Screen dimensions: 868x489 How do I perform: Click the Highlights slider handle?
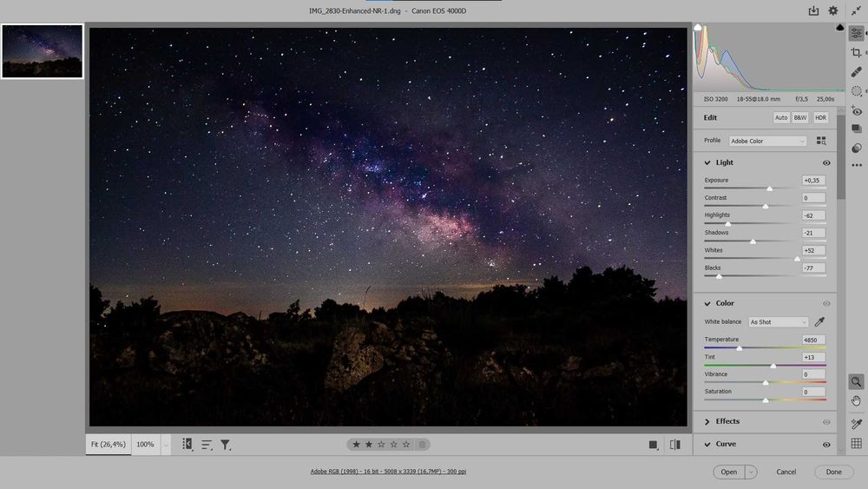[728, 224]
